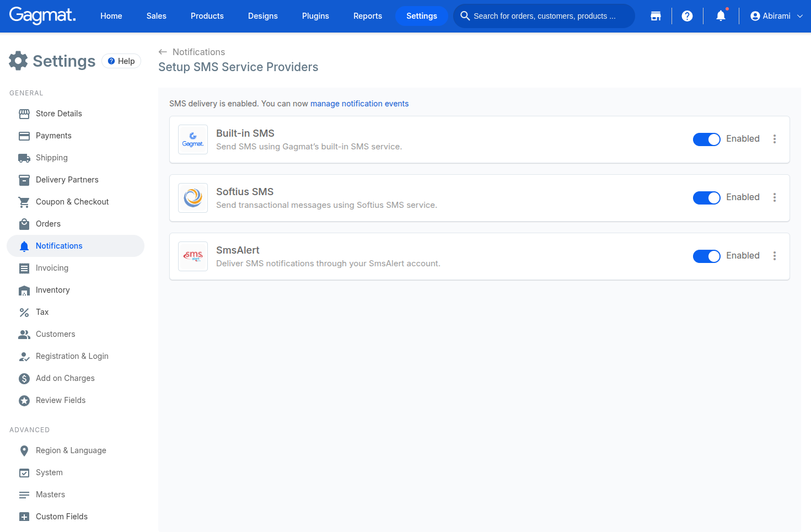Image resolution: width=811 pixels, height=532 pixels.
Task: Click the Gagmat logo
Action: click(42, 15)
